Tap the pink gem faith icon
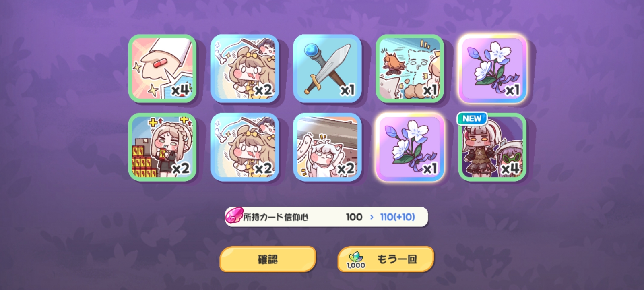644x290 pixels. tap(234, 216)
